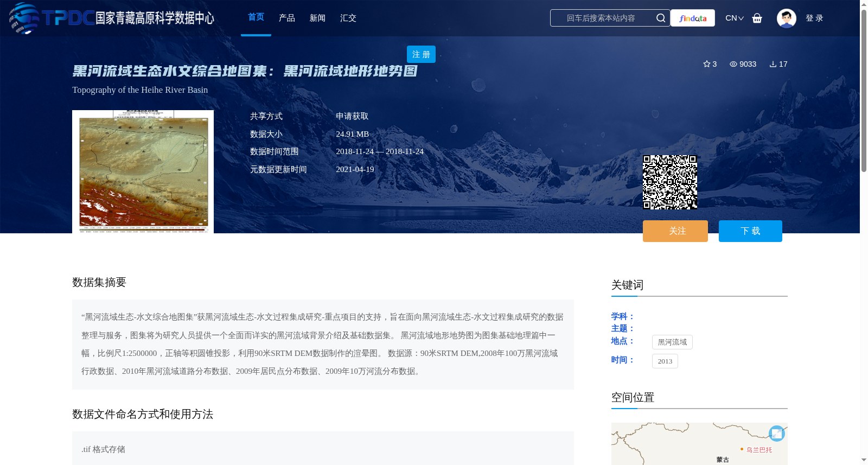Click the findata link button
Image resolution: width=868 pixels, height=465 pixels.
pos(693,18)
